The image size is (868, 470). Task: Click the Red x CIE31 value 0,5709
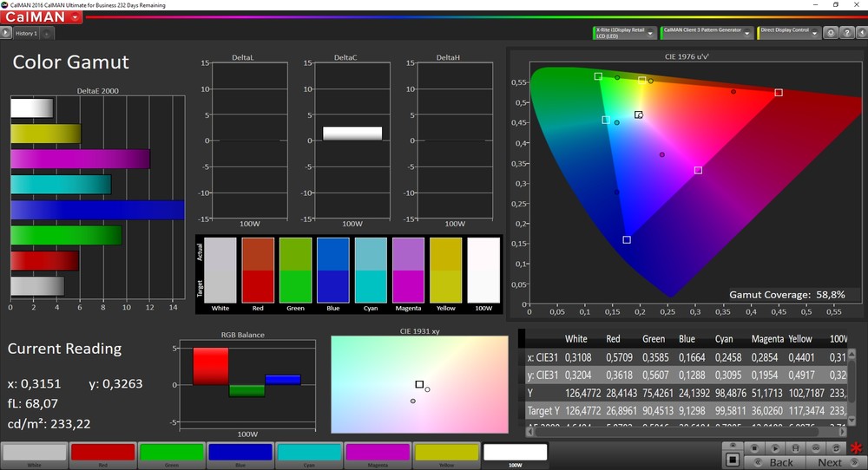pos(618,358)
